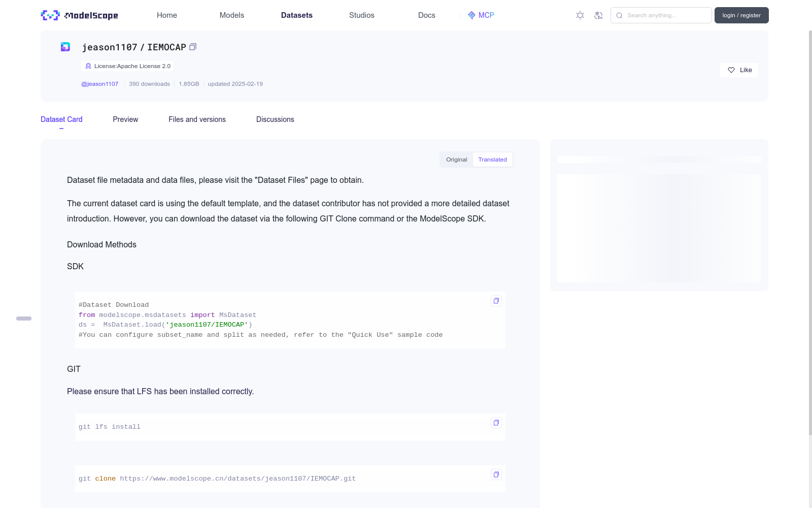
Task: Like this dataset
Action: click(739, 70)
